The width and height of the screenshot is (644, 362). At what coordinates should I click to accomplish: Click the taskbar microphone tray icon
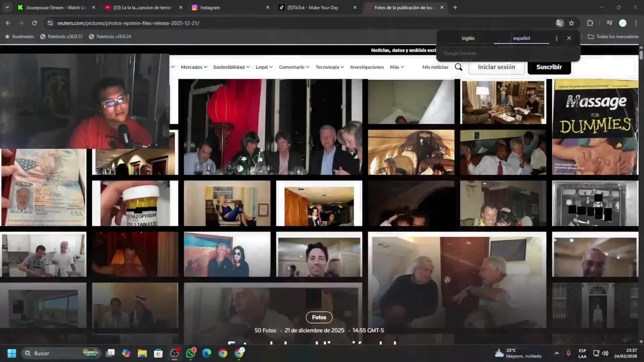pyautogui.click(x=569, y=353)
